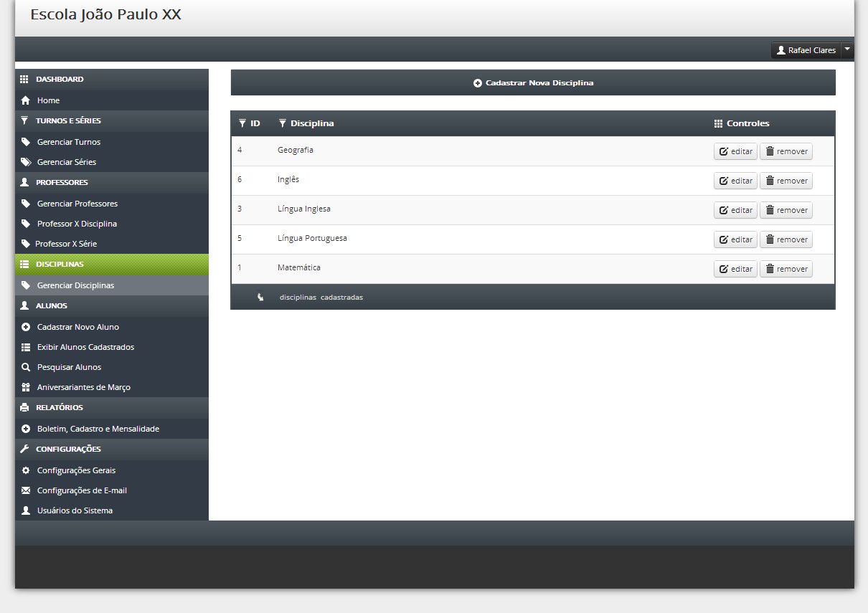The width and height of the screenshot is (868, 613).
Task: Click the grid icon beside Controles header
Action: click(x=718, y=123)
